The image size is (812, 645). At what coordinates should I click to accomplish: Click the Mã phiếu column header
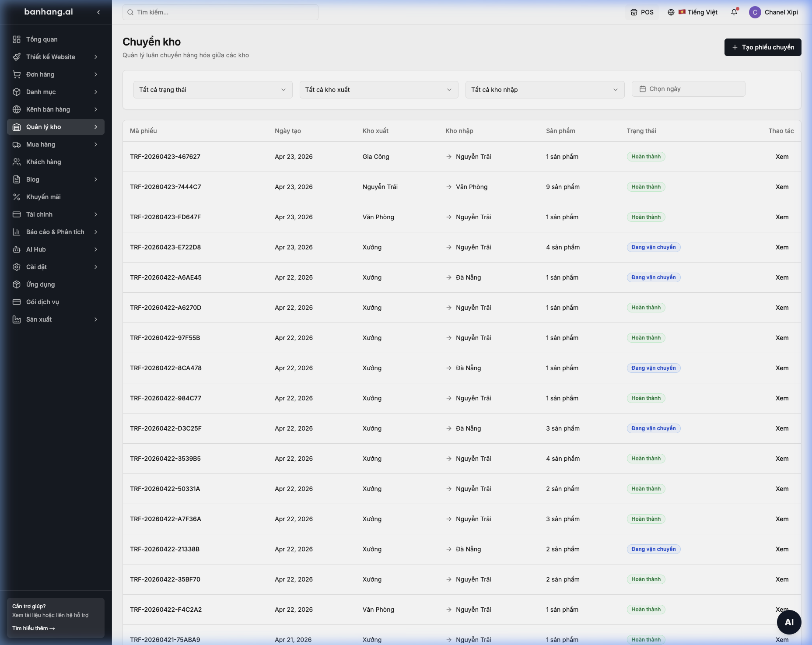(143, 131)
